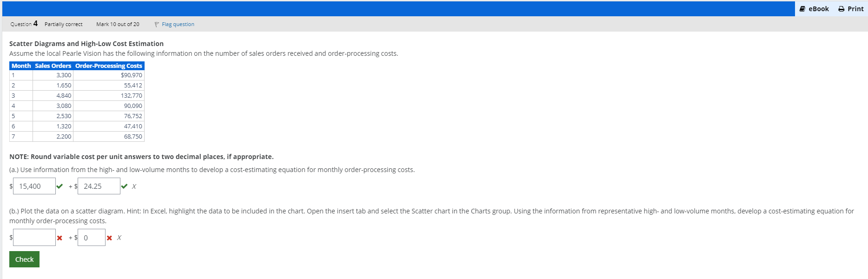The image size is (868, 279).
Task: Click red X mark beside the 0 field
Action: click(109, 238)
